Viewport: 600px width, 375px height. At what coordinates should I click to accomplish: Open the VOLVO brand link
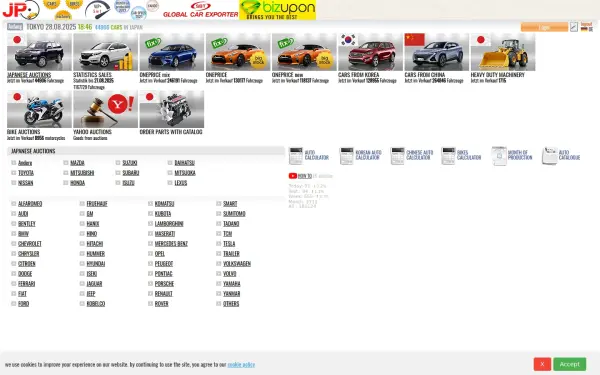click(x=229, y=274)
